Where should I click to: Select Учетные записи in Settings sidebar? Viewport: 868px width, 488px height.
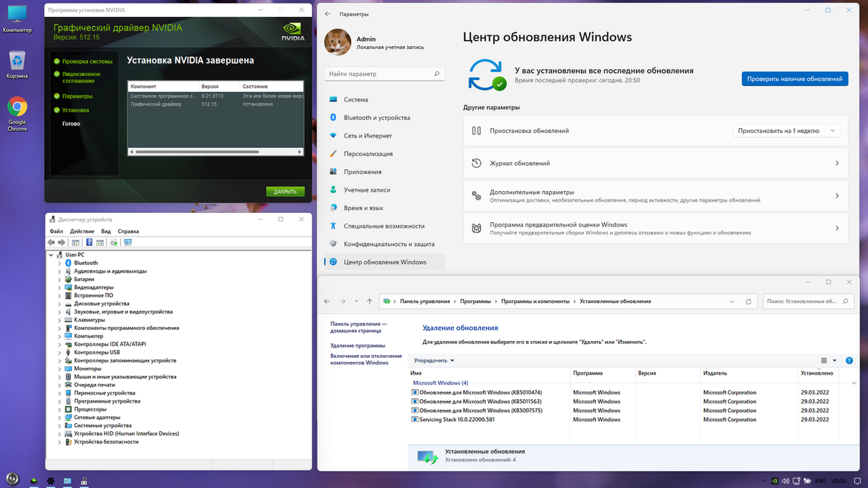click(x=384, y=190)
